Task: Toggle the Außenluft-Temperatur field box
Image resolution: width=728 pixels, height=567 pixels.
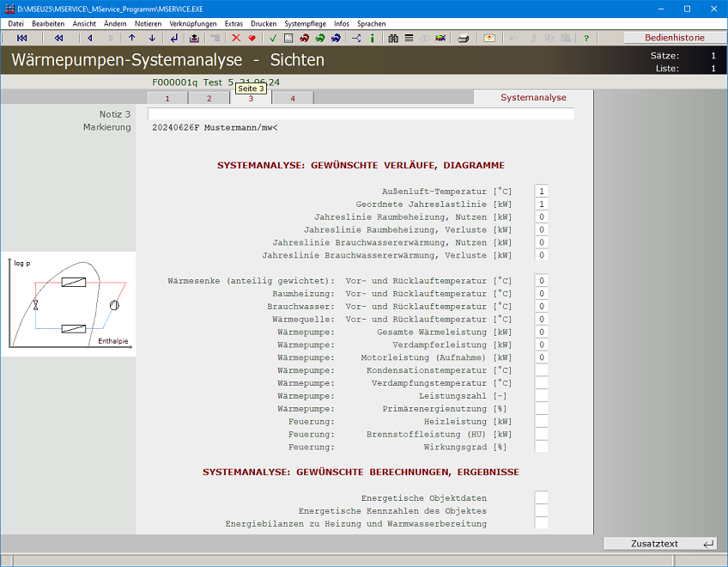Action: [541, 192]
